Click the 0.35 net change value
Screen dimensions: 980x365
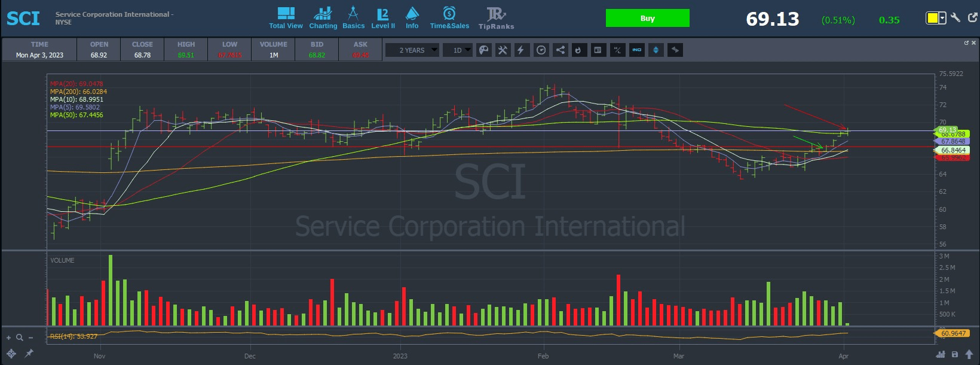(889, 20)
